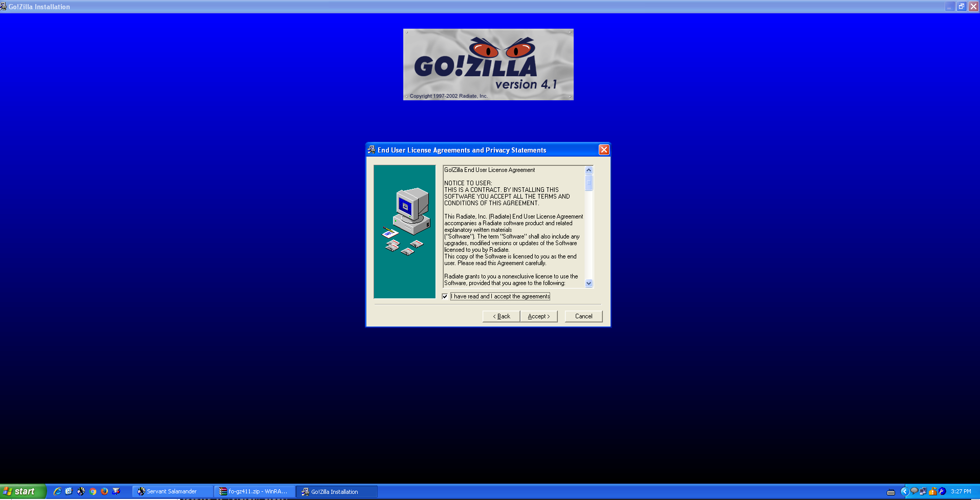Click the blue wrench tray icon
The width and height of the screenshot is (980, 500).
[x=942, y=491]
